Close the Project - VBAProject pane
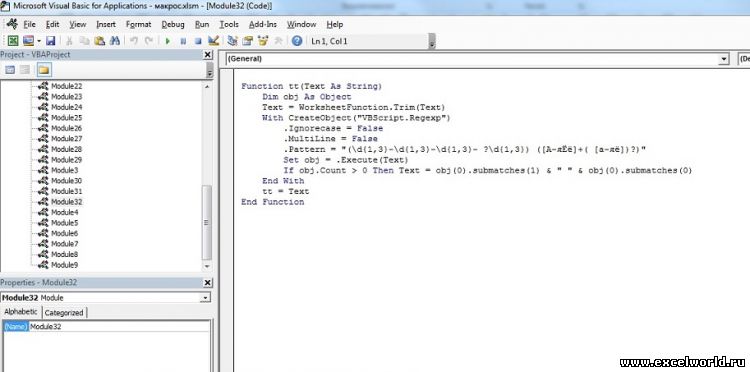Image resolution: width=750 pixels, height=372 pixels. pyautogui.click(x=208, y=55)
